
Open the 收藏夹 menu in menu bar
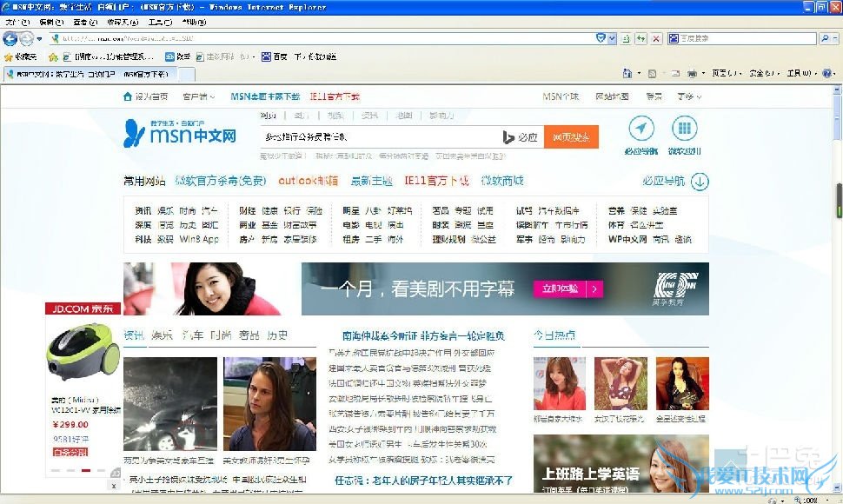123,22
